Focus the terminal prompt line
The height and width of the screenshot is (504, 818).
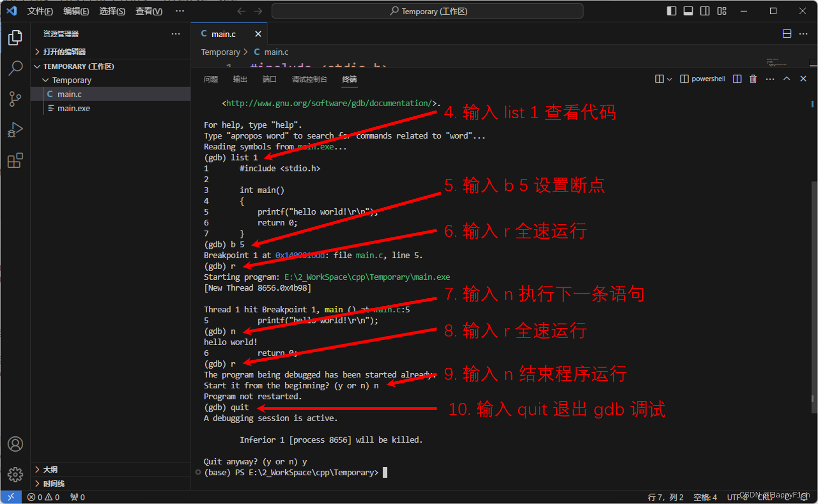296,472
